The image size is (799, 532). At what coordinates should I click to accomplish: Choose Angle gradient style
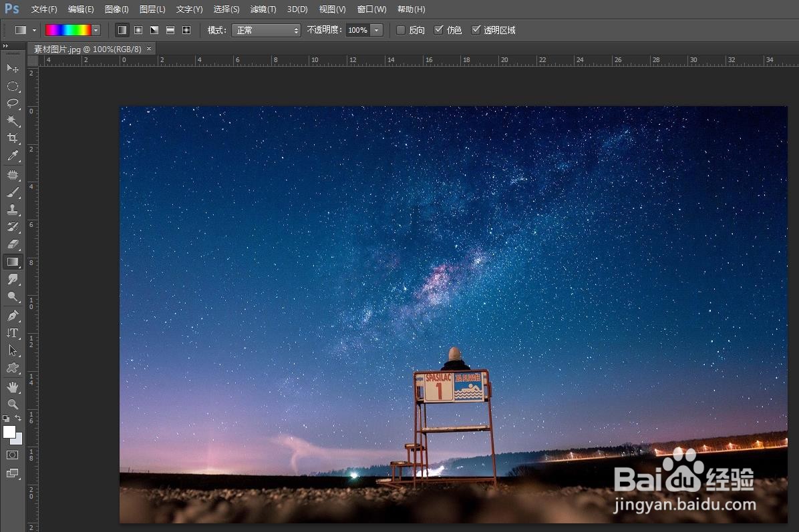coord(154,30)
